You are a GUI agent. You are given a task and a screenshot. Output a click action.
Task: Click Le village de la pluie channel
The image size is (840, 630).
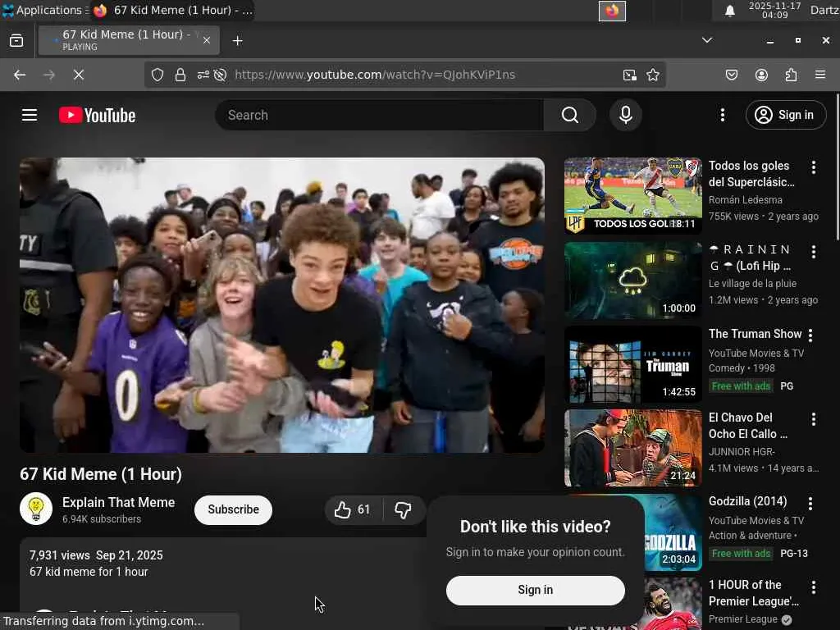[752, 284]
